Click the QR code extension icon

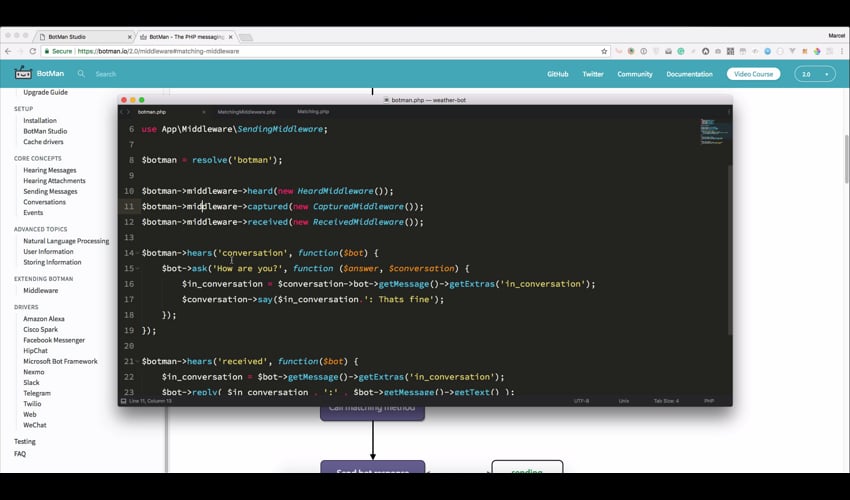point(730,51)
